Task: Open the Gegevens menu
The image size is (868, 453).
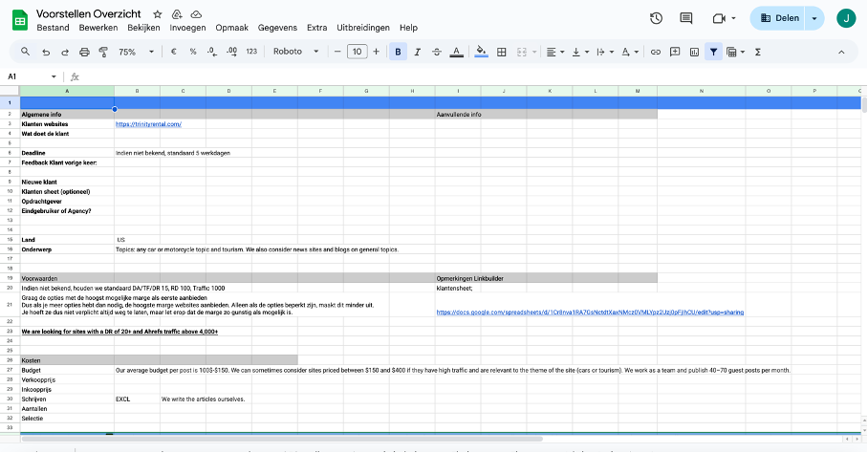Action: 277,28
